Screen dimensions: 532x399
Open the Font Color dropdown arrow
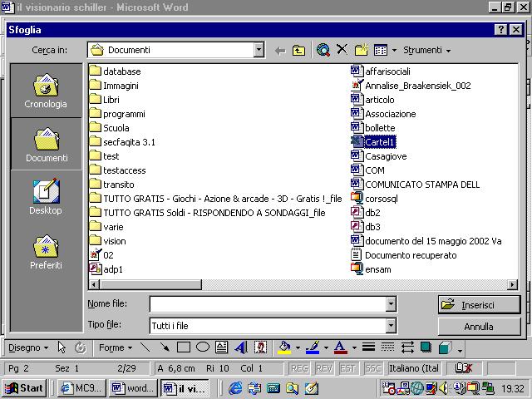point(354,347)
